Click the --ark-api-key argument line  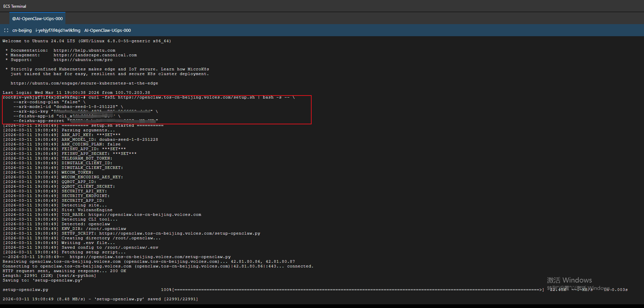pyautogui.click(x=86, y=112)
